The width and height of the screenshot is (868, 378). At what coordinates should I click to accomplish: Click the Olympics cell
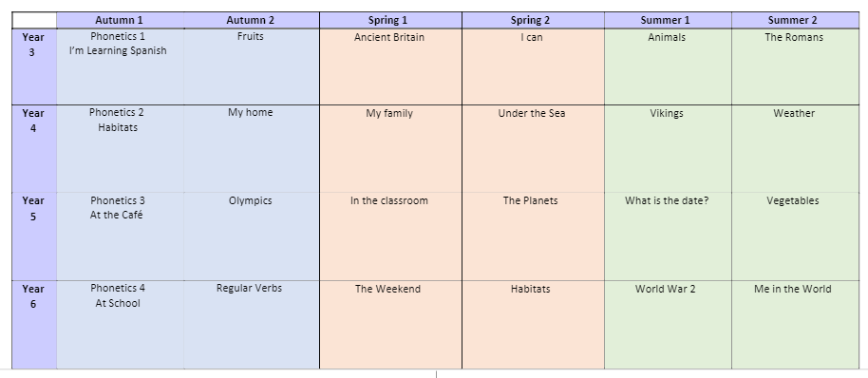(252, 236)
